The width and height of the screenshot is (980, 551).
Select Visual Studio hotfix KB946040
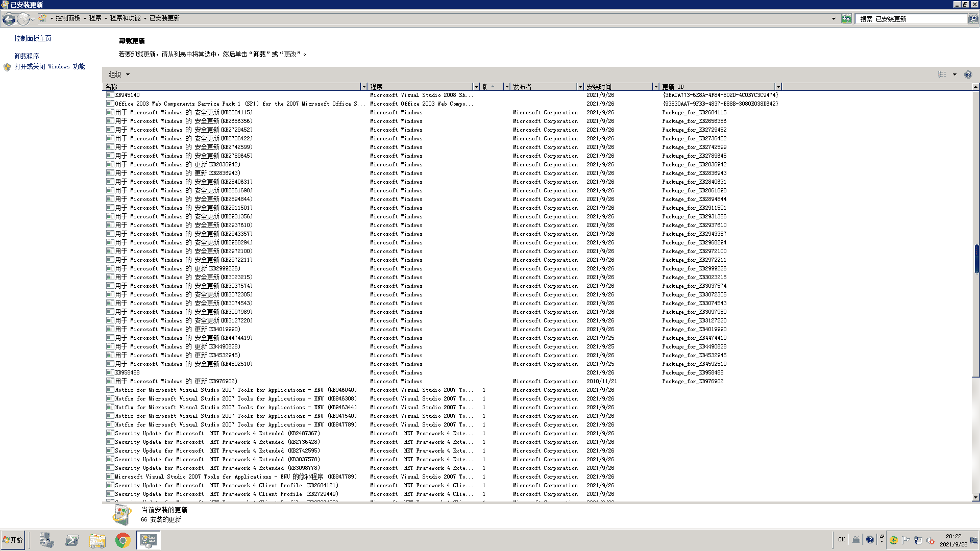coord(442,390)
